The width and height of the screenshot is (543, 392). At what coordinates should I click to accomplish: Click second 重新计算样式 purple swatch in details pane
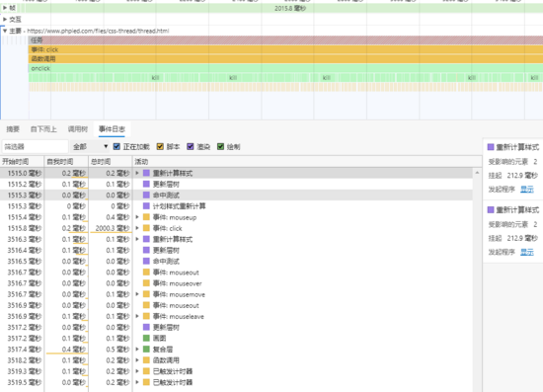tap(491, 209)
